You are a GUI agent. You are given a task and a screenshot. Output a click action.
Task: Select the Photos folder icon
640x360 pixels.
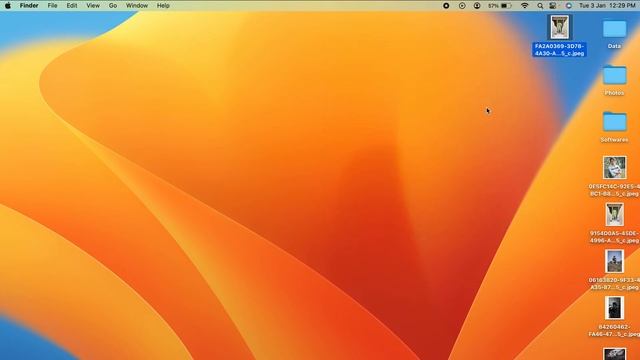[615, 76]
